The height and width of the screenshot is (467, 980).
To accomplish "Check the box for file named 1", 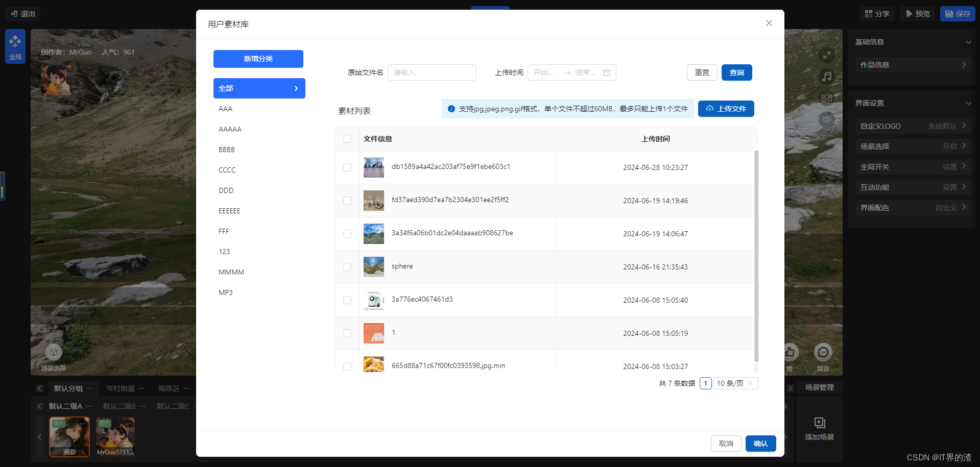I will pos(347,333).
